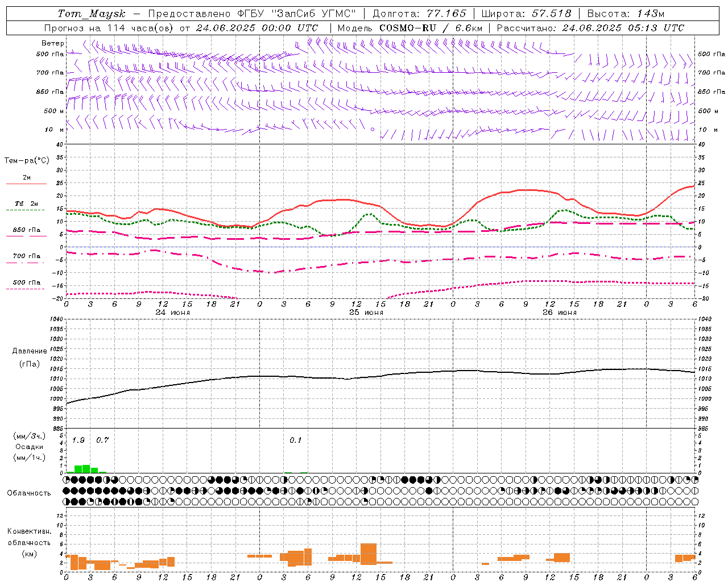Select the latitude value Широта: 57.518
This screenshot has height=582, width=728.
coord(526,14)
